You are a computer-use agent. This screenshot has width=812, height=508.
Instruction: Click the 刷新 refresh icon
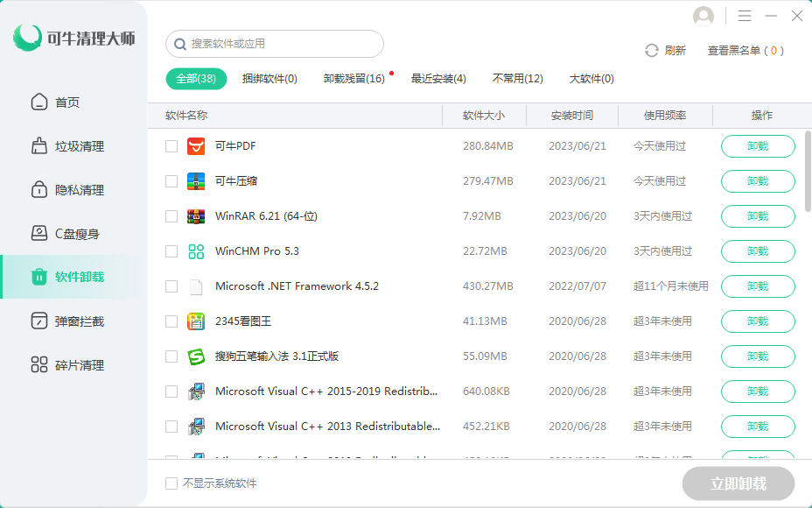[x=651, y=51]
